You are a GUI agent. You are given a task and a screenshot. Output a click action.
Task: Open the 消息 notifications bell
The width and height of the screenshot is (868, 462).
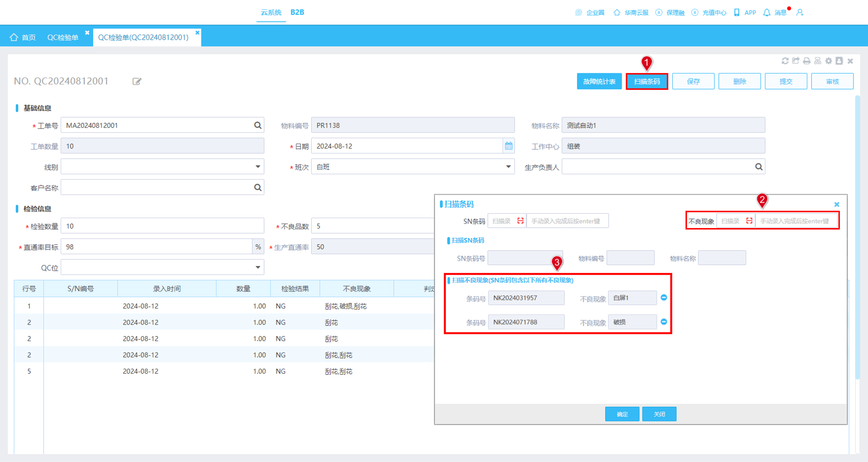point(767,12)
